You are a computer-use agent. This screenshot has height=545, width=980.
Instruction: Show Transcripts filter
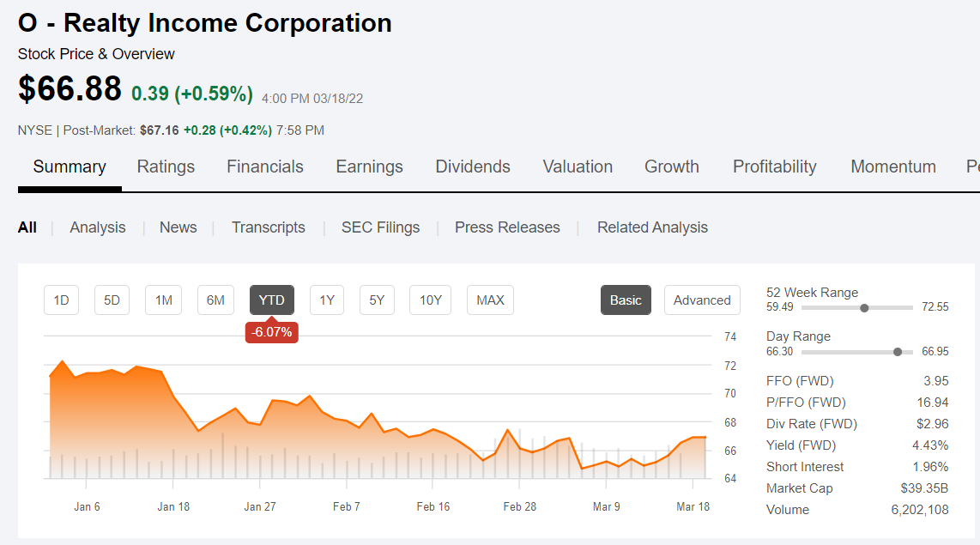pos(268,227)
